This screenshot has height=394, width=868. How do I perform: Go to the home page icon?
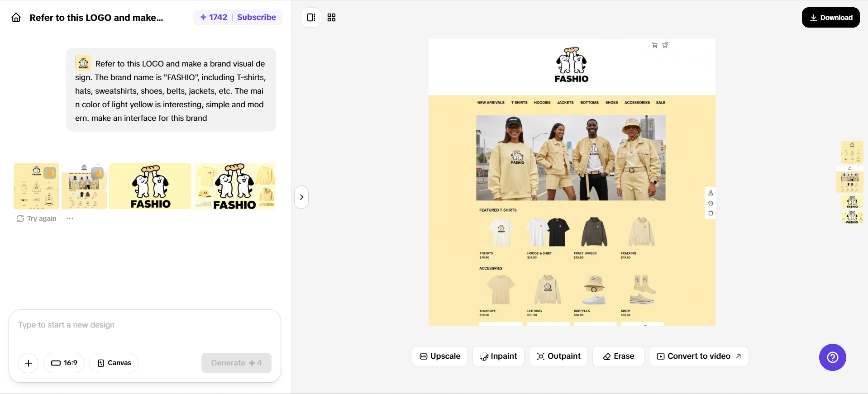coord(16,18)
